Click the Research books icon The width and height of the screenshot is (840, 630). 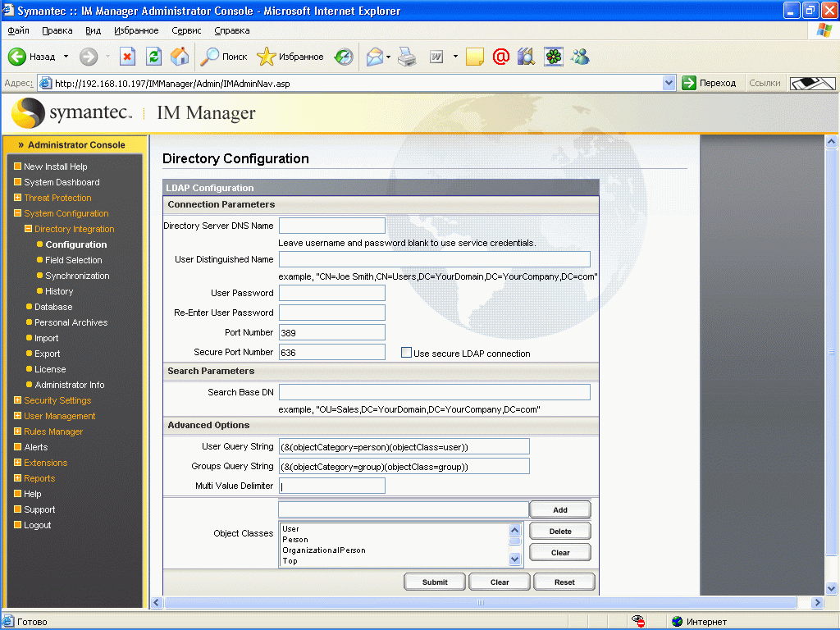coord(526,57)
